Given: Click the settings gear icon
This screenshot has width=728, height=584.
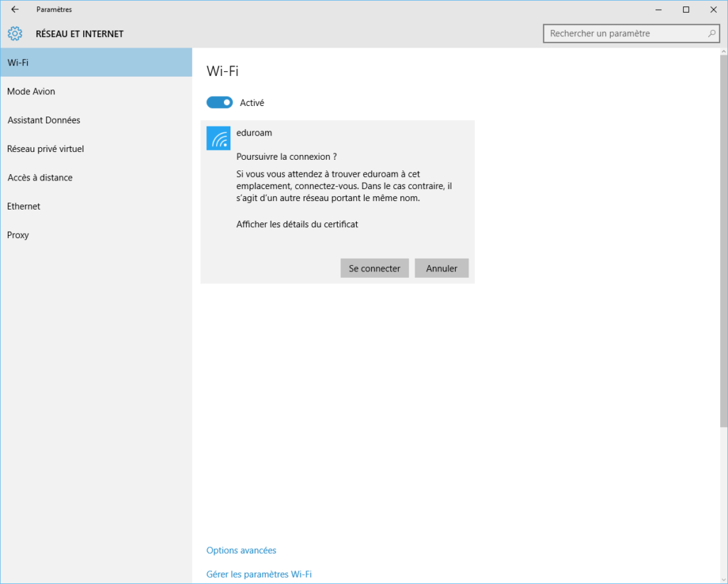Looking at the screenshot, I should point(15,33).
